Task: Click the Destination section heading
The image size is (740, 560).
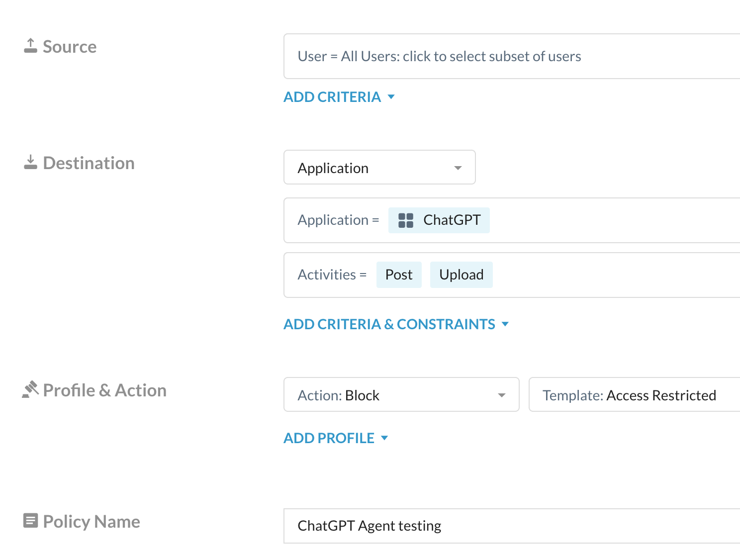Action: point(89,163)
